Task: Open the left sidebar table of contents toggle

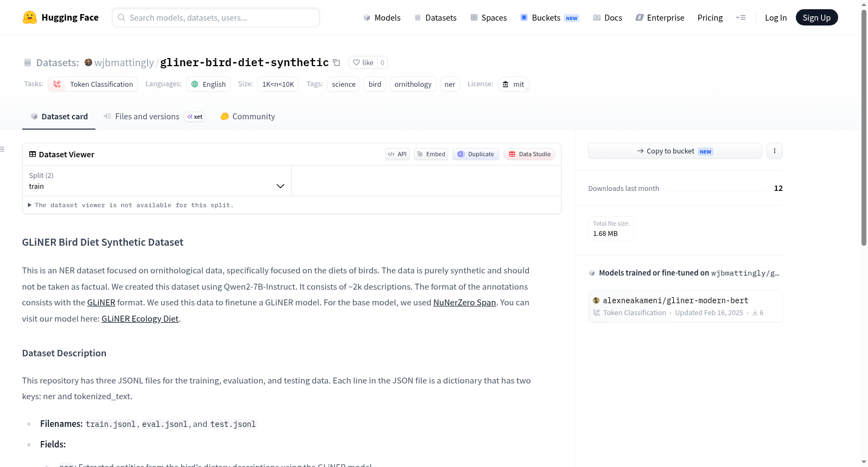Action: coord(3,149)
